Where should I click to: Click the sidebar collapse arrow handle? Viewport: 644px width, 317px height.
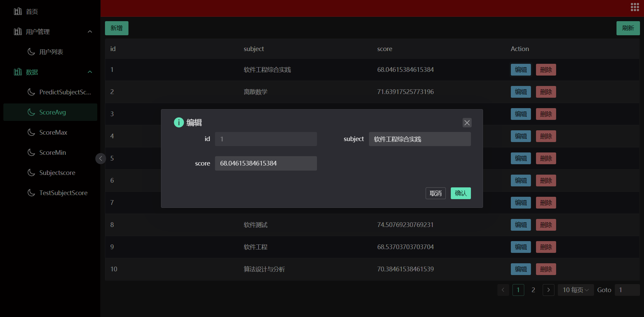(101, 158)
